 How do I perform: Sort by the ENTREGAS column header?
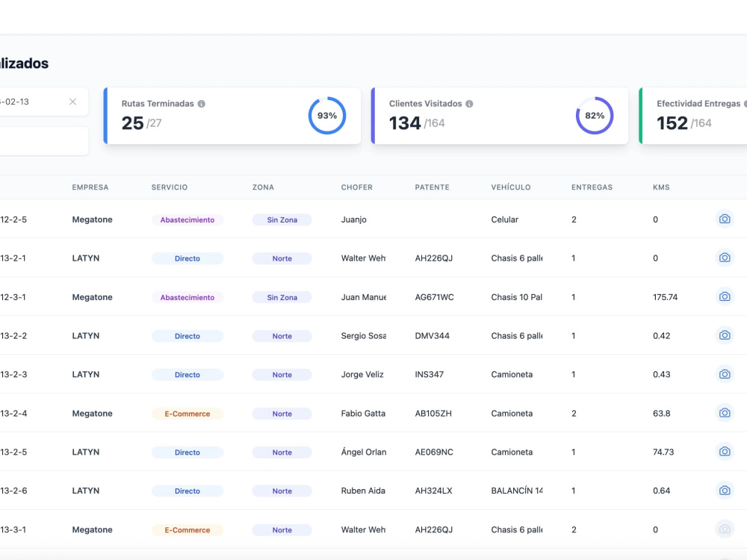592,187
